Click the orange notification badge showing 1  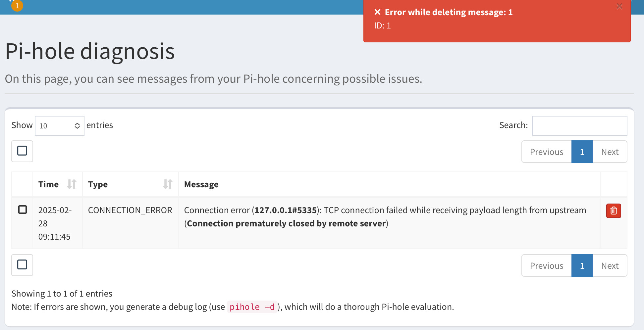17,6
